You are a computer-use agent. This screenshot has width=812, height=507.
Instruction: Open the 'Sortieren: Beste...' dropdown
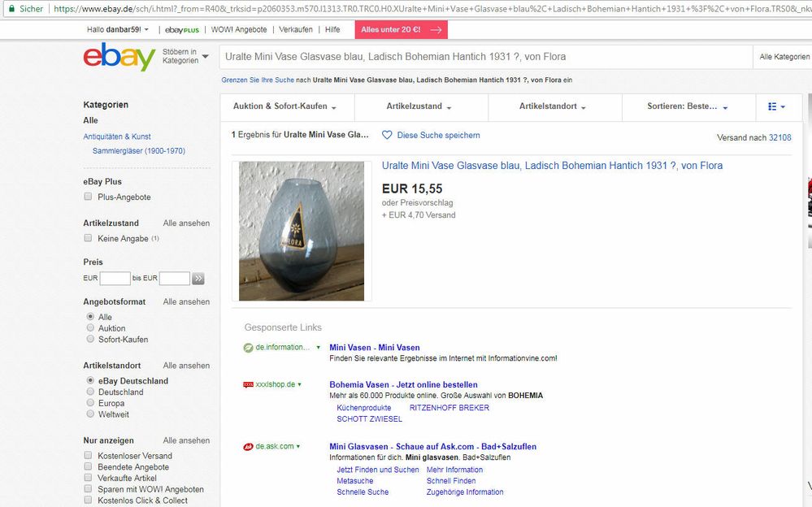(x=685, y=106)
